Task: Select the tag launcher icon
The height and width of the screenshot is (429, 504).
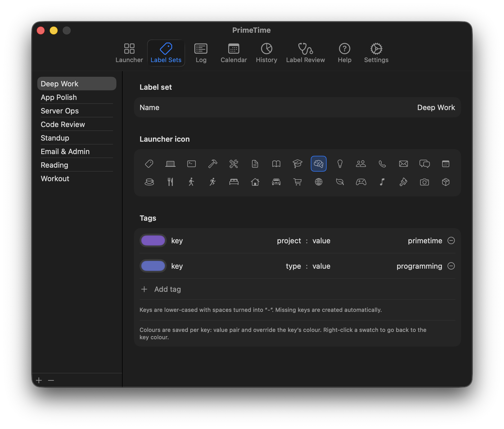Action: coord(149,164)
